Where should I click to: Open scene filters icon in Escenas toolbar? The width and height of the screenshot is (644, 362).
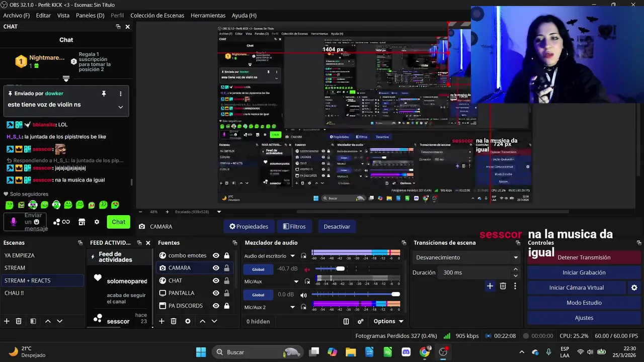point(33,321)
